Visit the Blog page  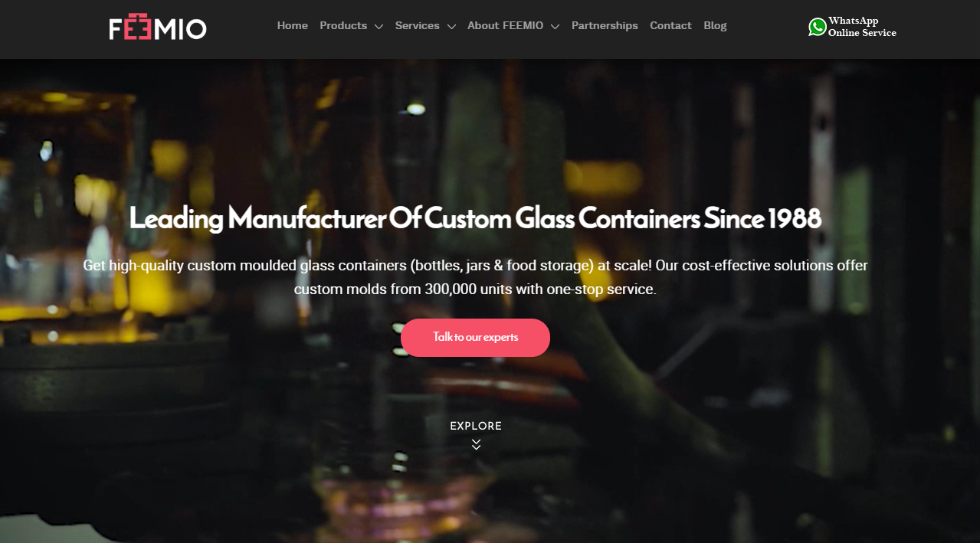[715, 25]
